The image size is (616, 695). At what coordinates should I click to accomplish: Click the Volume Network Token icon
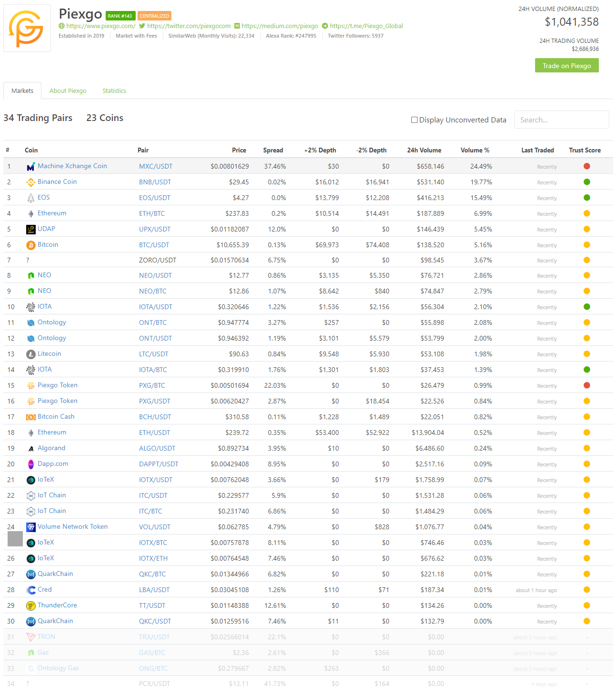click(x=31, y=527)
